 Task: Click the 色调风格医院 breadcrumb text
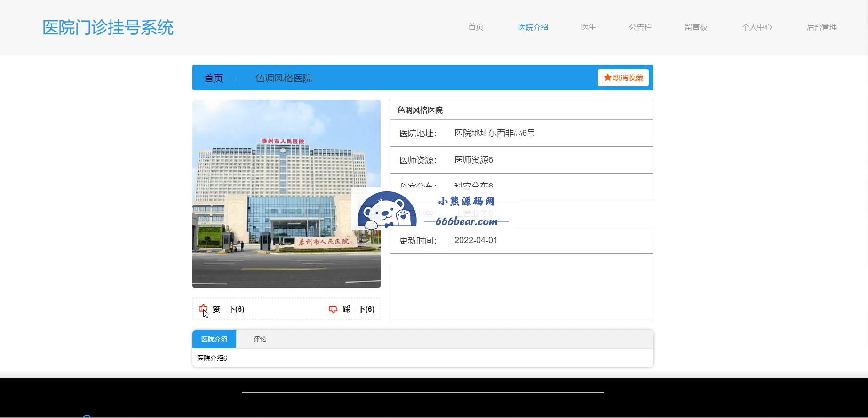(284, 78)
